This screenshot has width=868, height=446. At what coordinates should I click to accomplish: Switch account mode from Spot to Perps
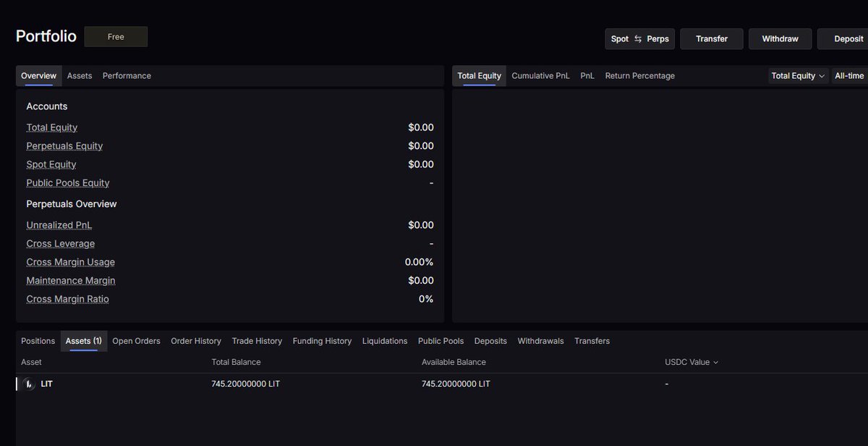pyautogui.click(x=657, y=38)
